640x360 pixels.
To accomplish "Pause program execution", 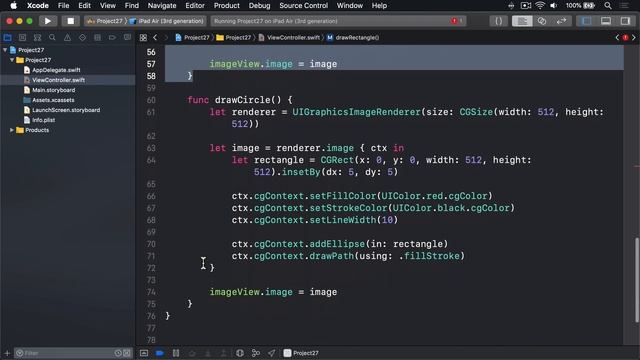I will point(176,353).
